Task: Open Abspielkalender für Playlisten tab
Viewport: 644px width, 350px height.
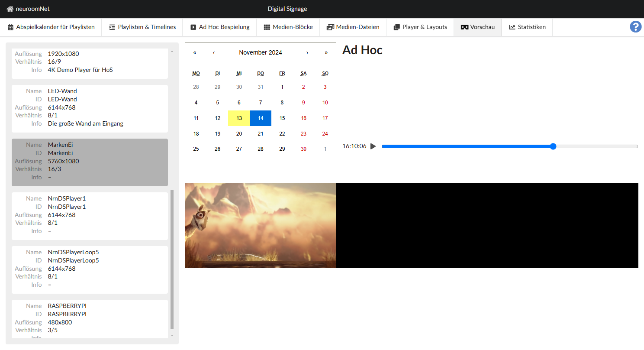Action: (x=51, y=27)
